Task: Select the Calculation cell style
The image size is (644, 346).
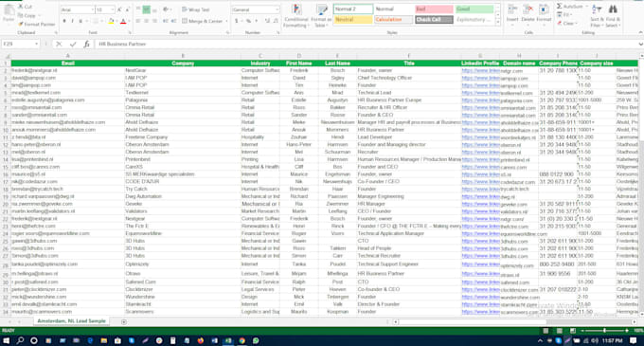Action: [393, 19]
